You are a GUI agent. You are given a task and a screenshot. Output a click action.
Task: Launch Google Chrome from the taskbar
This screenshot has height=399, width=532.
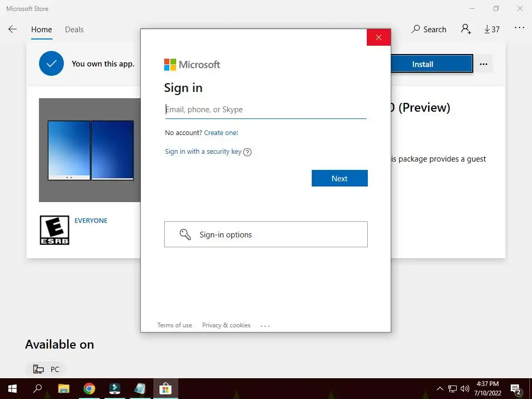(89, 389)
